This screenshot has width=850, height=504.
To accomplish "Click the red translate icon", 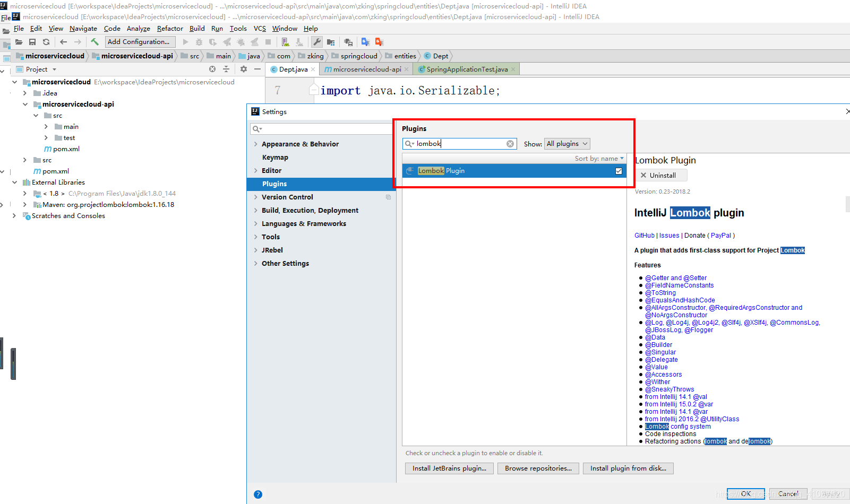I will pos(379,42).
